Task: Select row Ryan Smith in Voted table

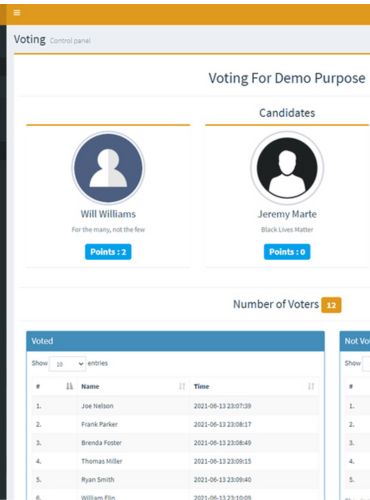Action: [175, 480]
